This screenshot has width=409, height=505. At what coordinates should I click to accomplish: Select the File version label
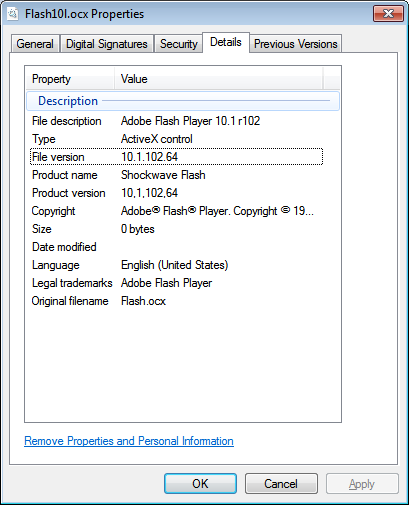coord(58,157)
